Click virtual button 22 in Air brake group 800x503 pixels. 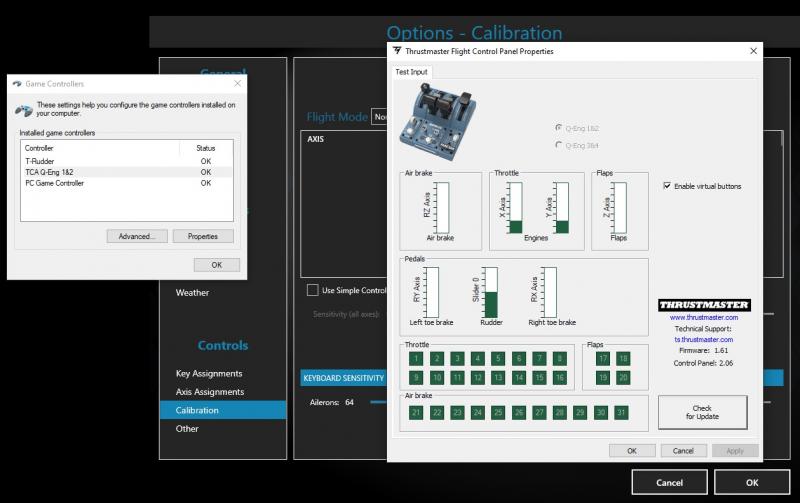tap(437, 413)
